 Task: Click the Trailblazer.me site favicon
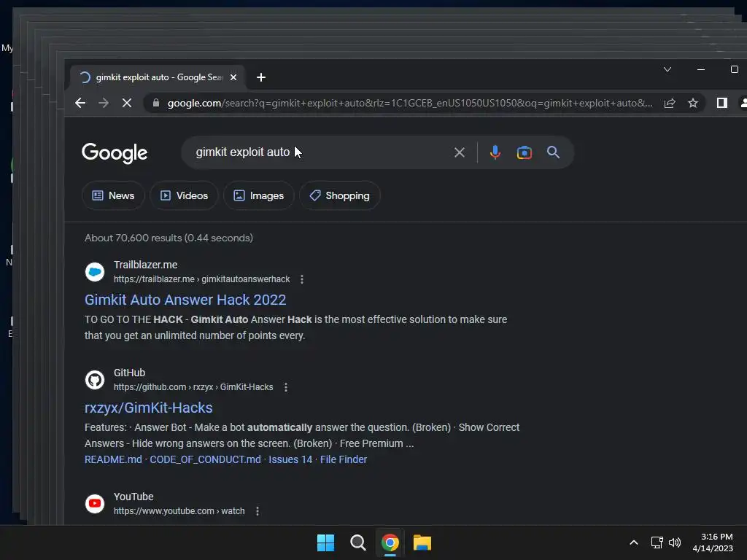tap(95, 272)
